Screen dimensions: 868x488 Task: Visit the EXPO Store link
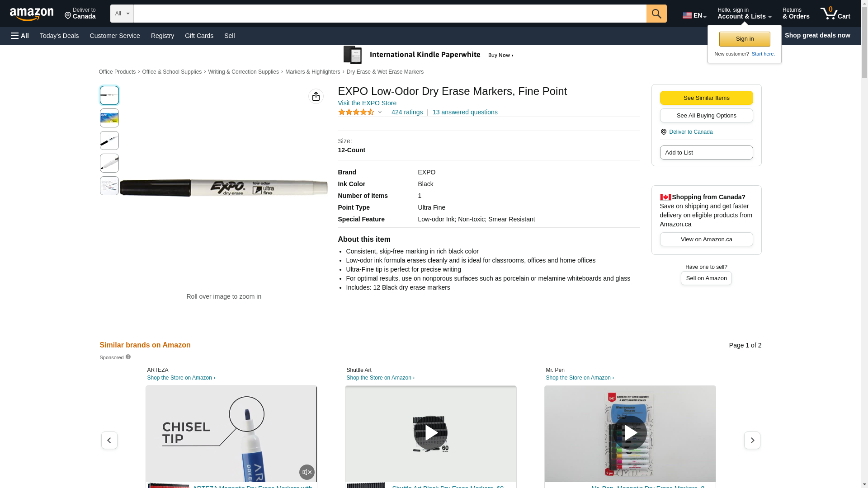367,103
